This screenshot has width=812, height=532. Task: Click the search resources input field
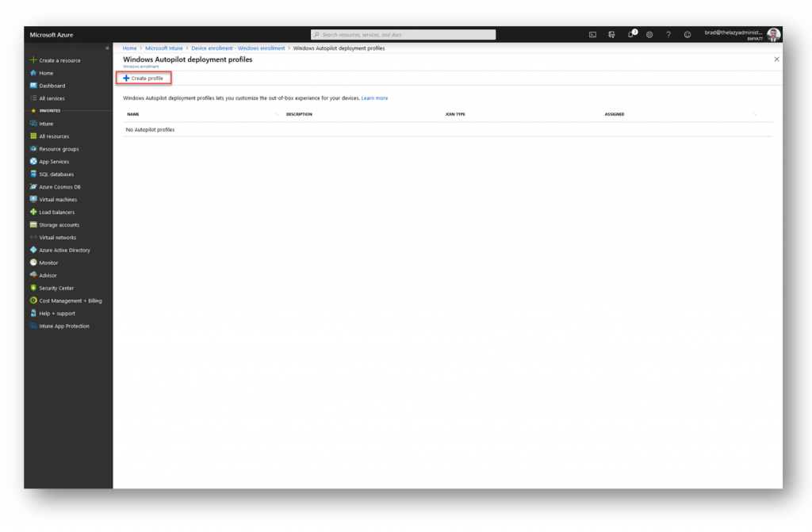point(403,35)
